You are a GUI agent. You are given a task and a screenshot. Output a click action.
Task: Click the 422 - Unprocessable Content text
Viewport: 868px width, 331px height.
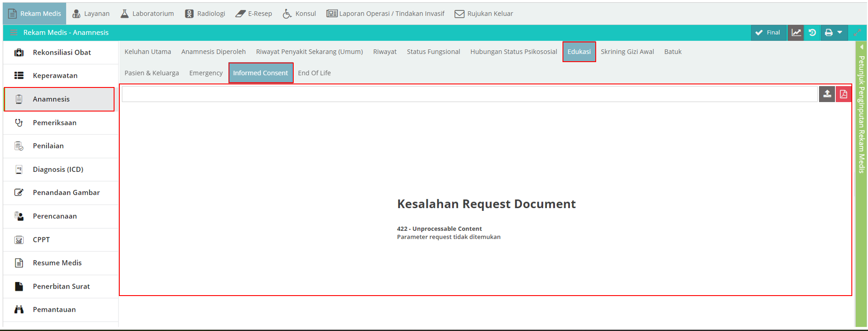439,229
